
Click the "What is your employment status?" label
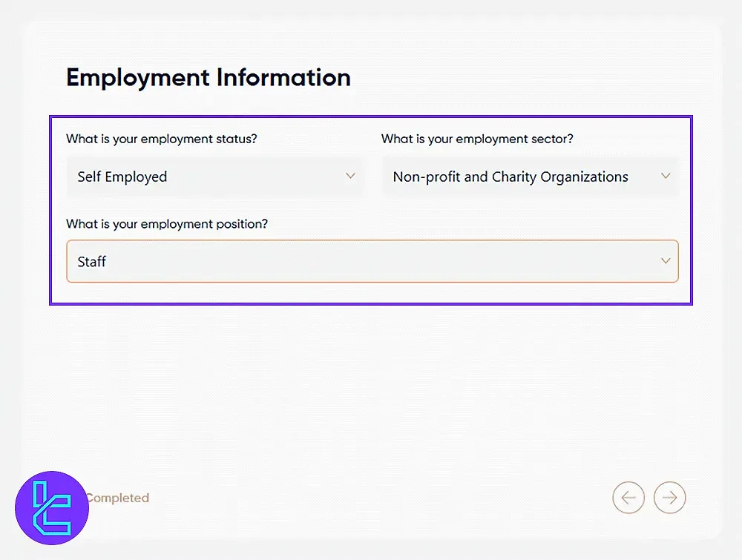click(x=162, y=139)
